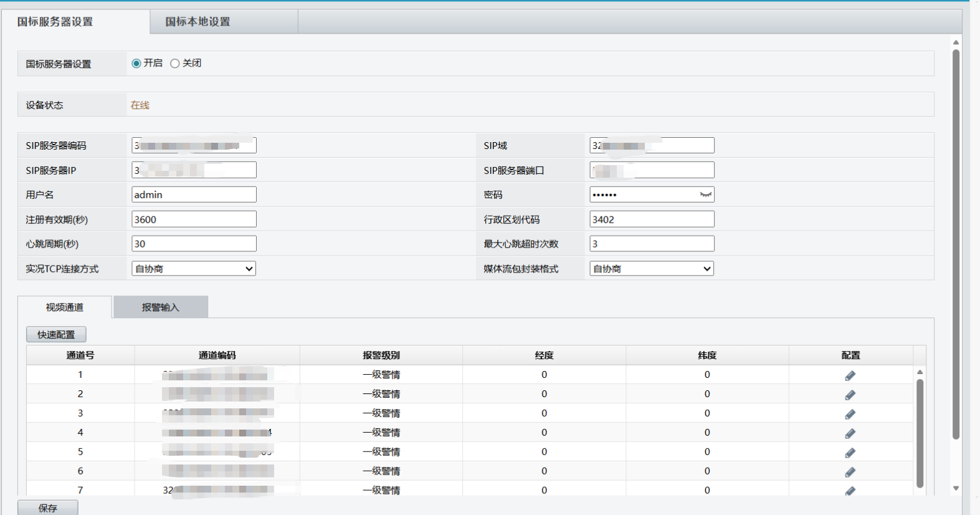Image resolution: width=980 pixels, height=515 pixels.
Task: Click the edit pencil icon for channel 2
Action: (850, 395)
